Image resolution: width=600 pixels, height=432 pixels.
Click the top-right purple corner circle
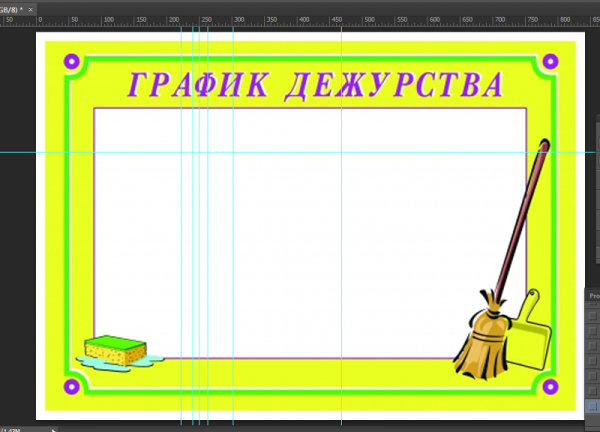(550, 62)
